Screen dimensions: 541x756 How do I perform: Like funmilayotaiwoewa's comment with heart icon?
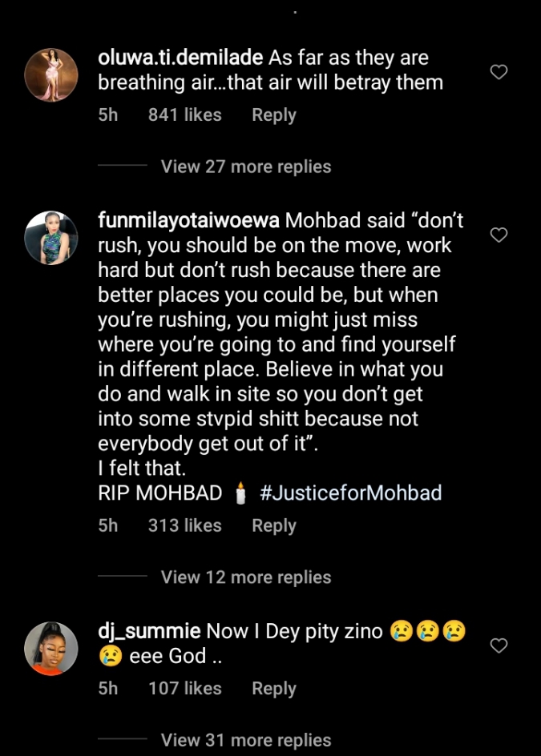click(x=499, y=235)
